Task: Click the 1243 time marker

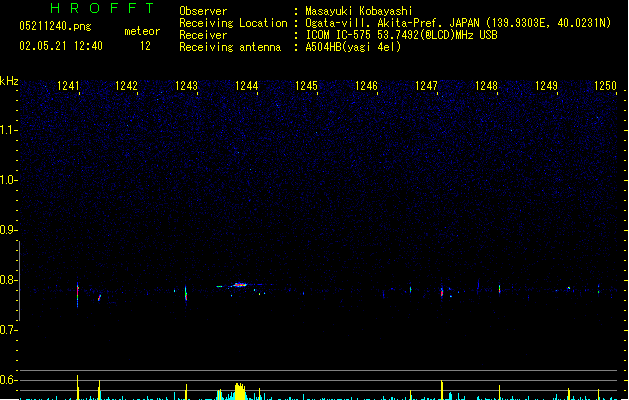Action: tap(187, 86)
